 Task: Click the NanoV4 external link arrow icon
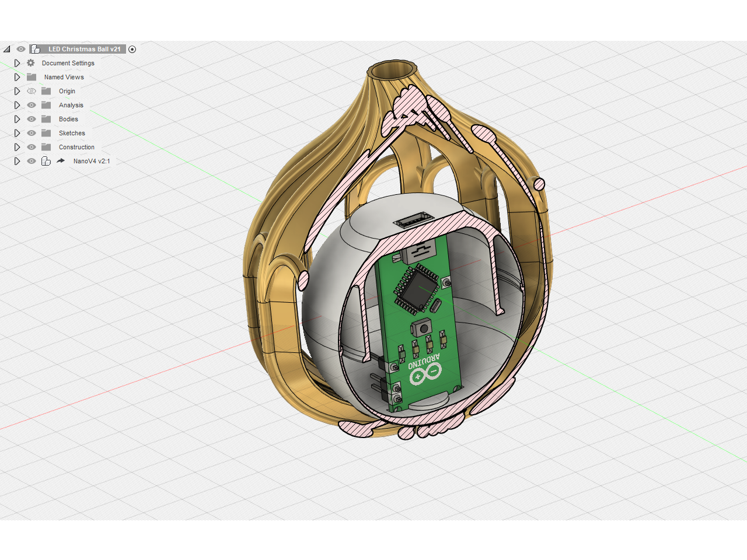pos(61,161)
